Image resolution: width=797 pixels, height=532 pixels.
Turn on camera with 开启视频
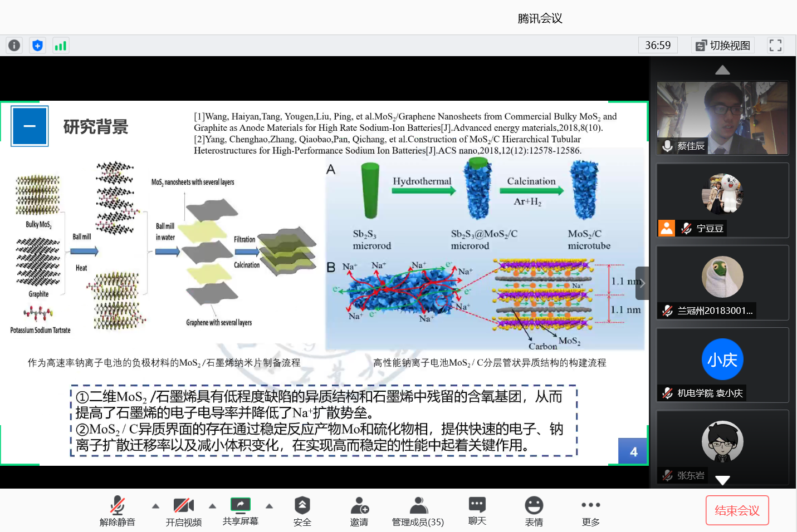pos(183,511)
